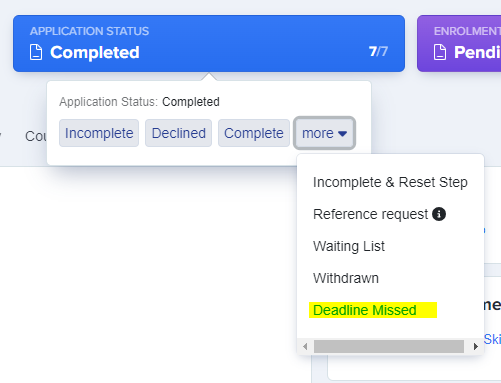Click the Declined status button
This screenshot has width=501, height=383.
(x=178, y=133)
